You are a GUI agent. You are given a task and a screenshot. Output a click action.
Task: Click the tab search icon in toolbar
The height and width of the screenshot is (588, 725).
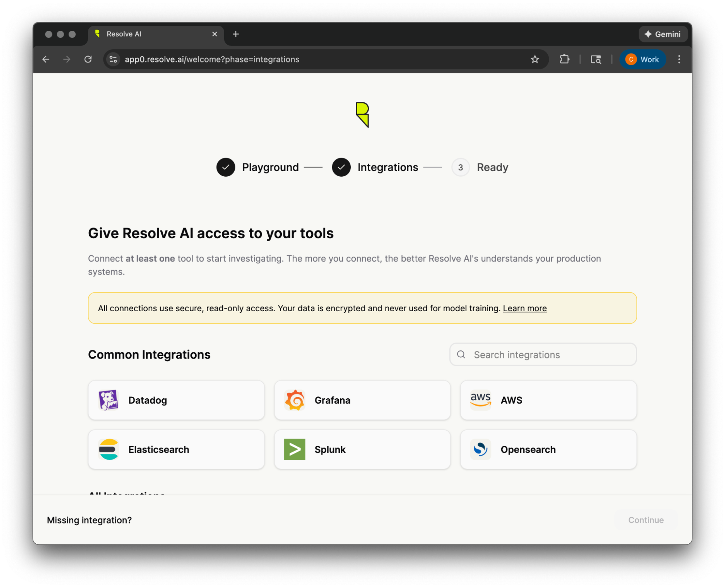pos(596,59)
